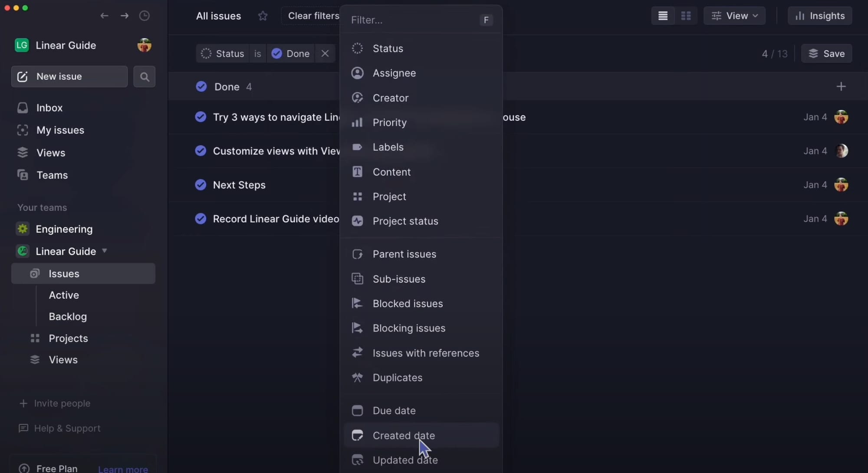Choose Status filter option
The width and height of the screenshot is (868, 473).
pos(421,49)
